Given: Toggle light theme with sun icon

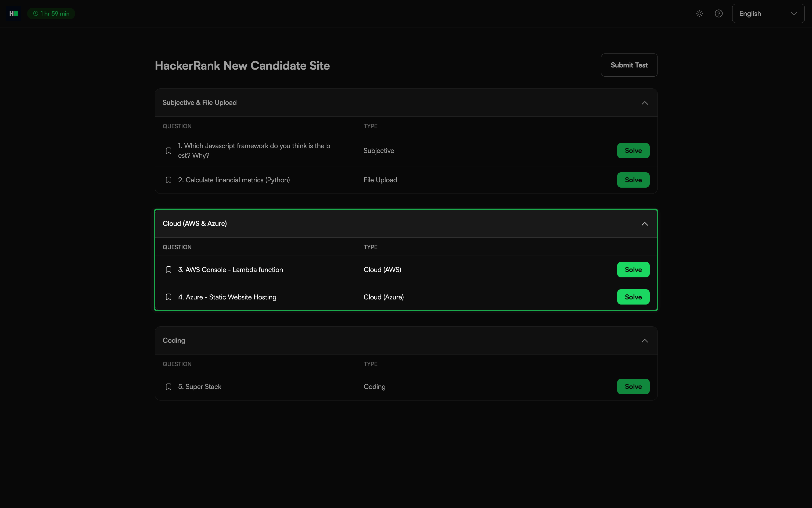Looking at the screenshot, I should [699, 14].
